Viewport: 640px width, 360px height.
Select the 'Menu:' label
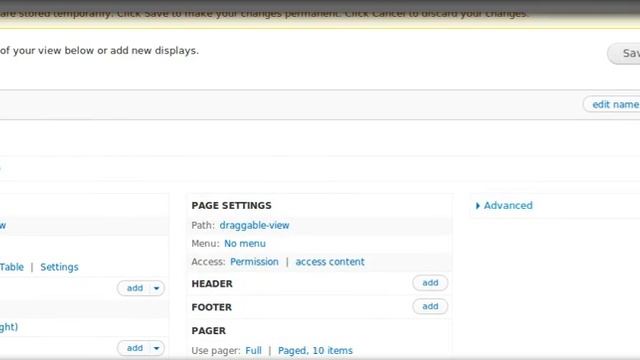tap(205, 244)
